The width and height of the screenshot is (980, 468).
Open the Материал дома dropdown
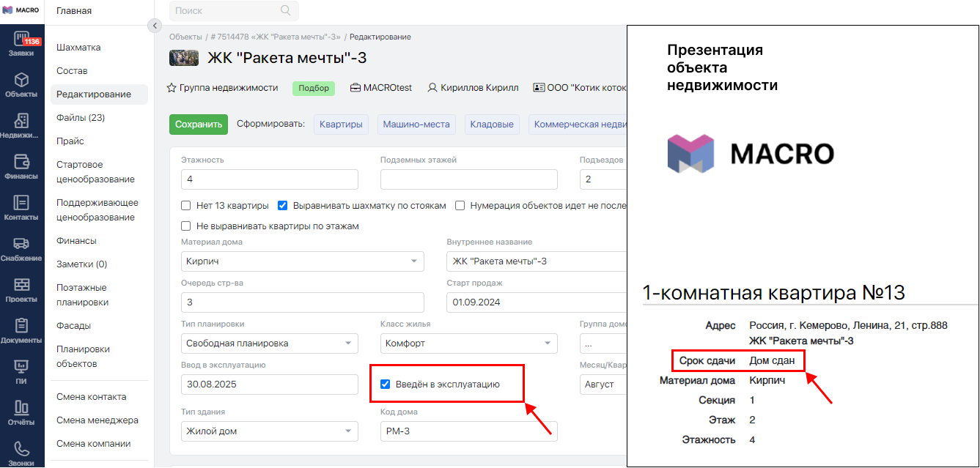click(x=302, y=261)
